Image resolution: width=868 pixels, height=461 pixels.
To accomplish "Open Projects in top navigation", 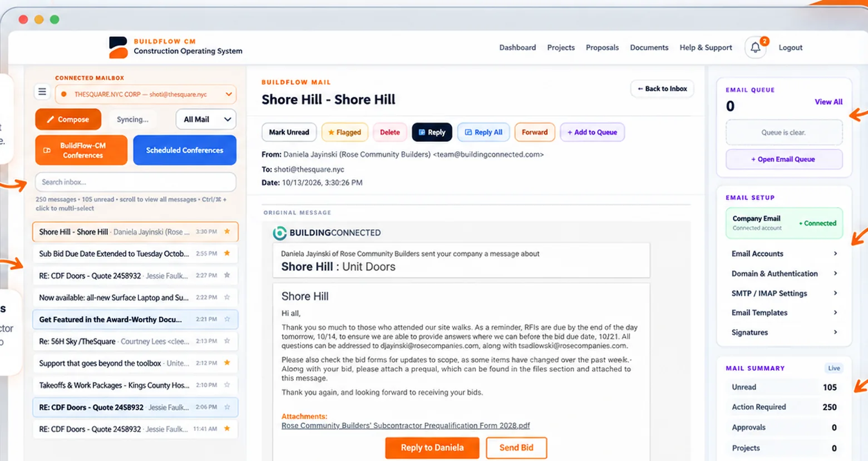I will point(561,47).
